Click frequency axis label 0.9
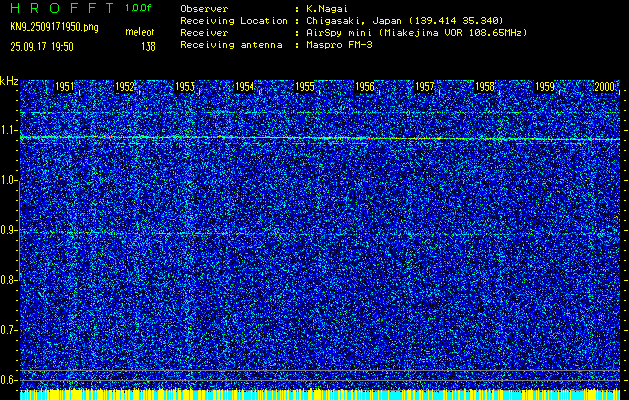This screenshot has height=400, width=629. tap(8, 230)
